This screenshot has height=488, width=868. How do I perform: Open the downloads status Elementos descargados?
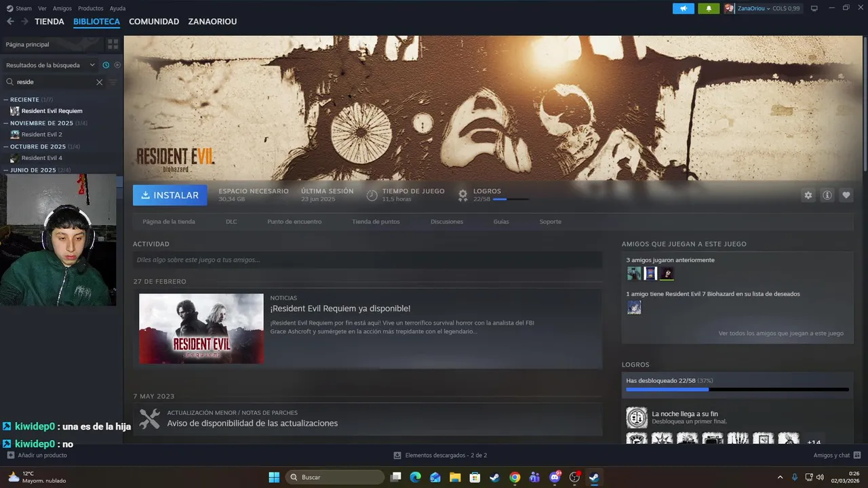point(440,455)
